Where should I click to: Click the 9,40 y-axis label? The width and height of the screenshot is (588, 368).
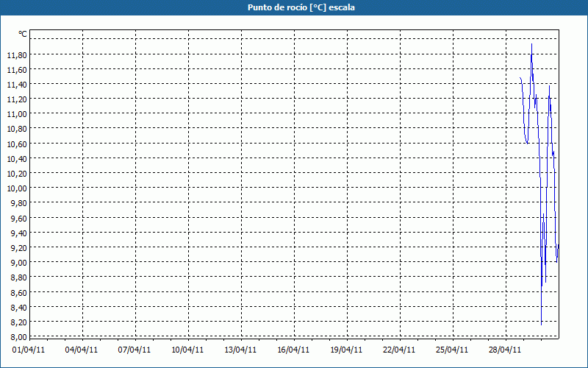pos(19,233)
